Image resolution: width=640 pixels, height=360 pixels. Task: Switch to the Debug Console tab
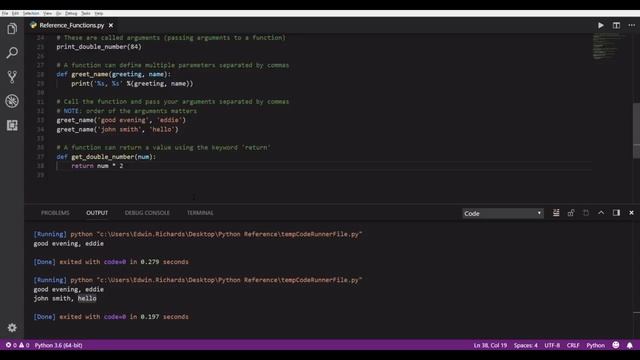point(147,213)
